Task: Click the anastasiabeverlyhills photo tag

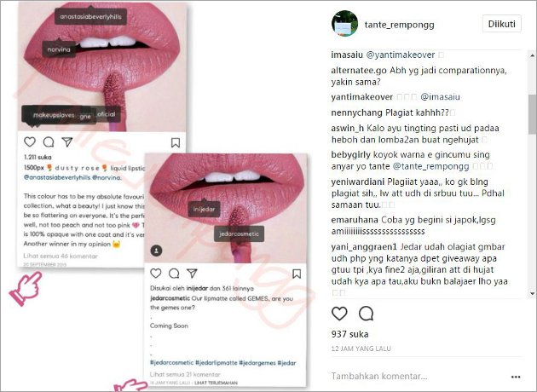Action: pyautogui.click(x=90, y=16)
